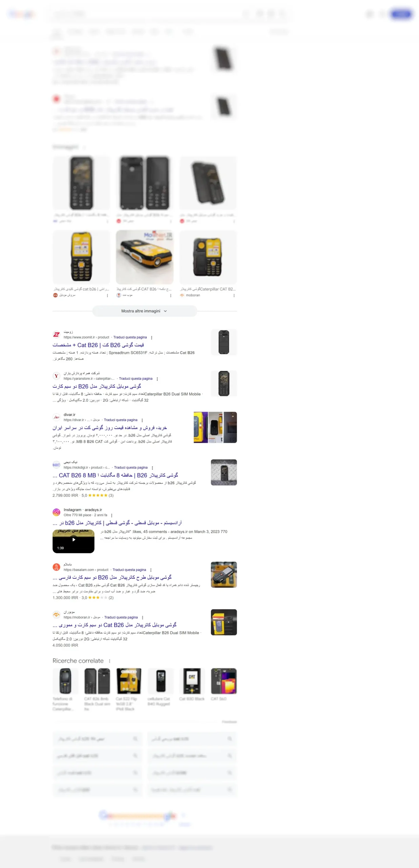The height and width of the screenshot is (868, 419).
Task: Open Instagram aradsys.ir result options menu
Action: 112,515
